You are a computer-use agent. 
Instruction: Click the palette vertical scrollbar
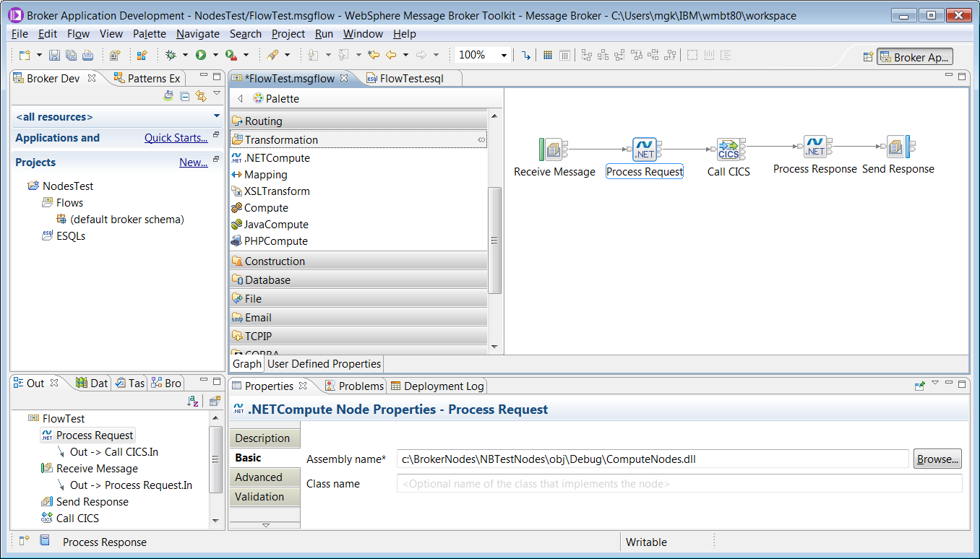point(494,240)
